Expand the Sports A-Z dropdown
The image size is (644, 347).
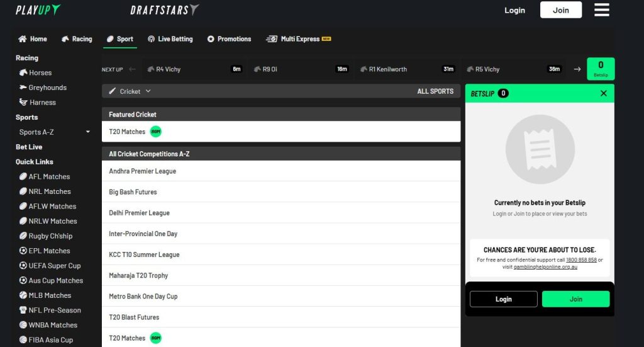(53, 132)
